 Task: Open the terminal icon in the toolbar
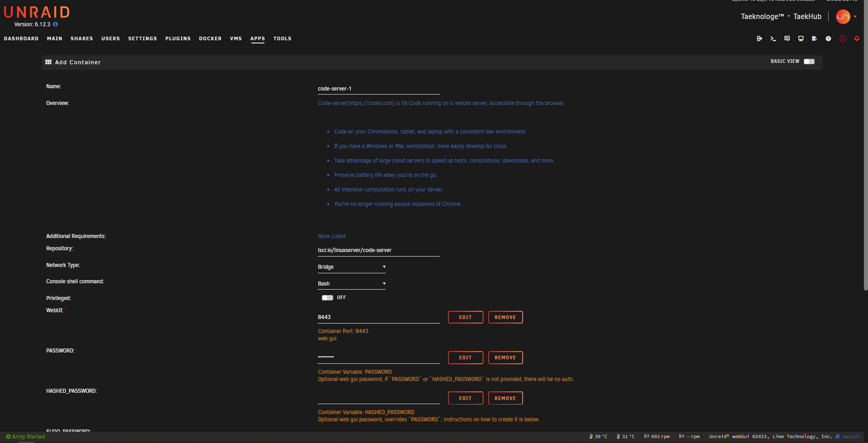pos(773,38)
